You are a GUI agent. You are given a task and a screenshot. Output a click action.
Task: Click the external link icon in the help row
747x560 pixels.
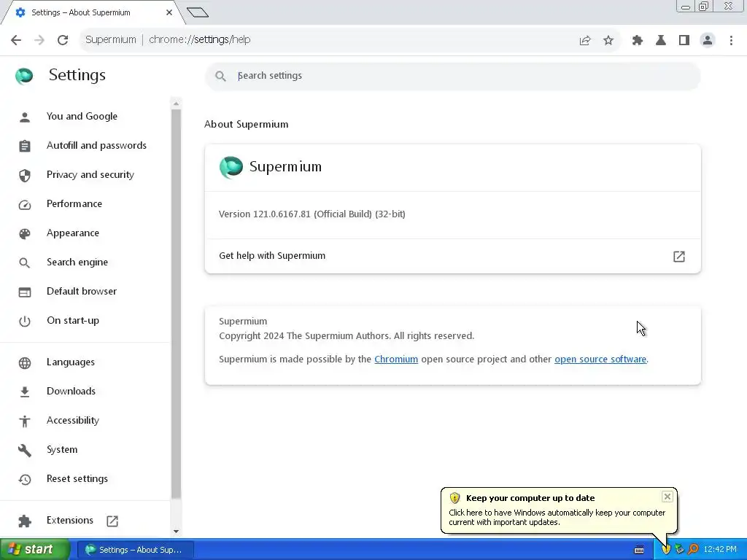click(x=679, y=257)
